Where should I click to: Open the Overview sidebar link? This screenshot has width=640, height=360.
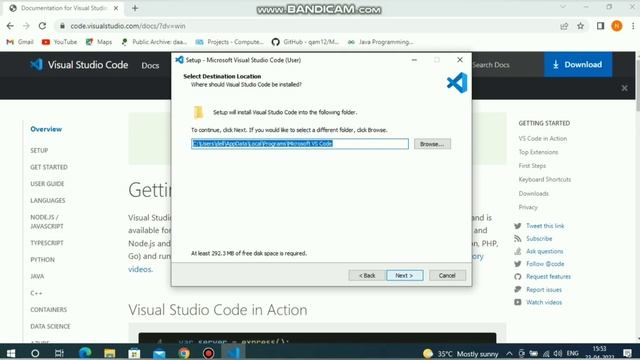[x=46, y=129]
